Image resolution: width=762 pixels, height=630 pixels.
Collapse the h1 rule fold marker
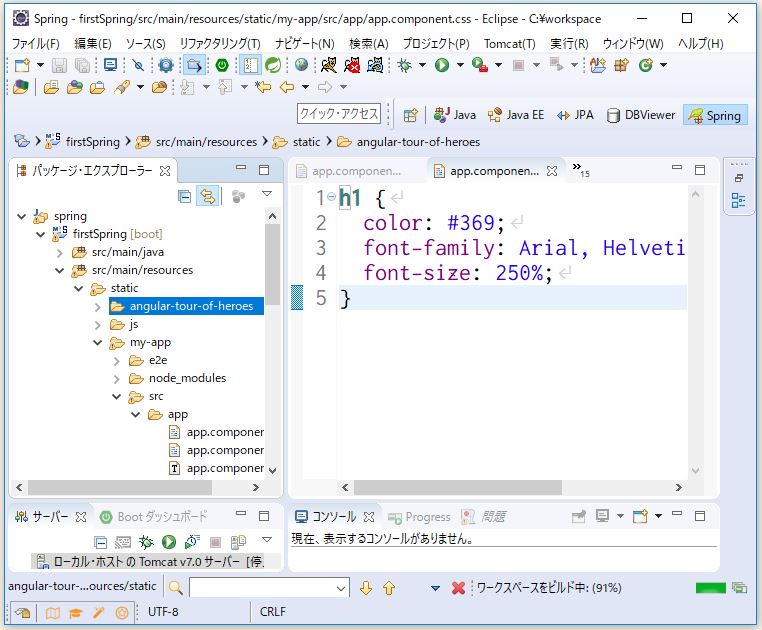[x=331, y=196]
